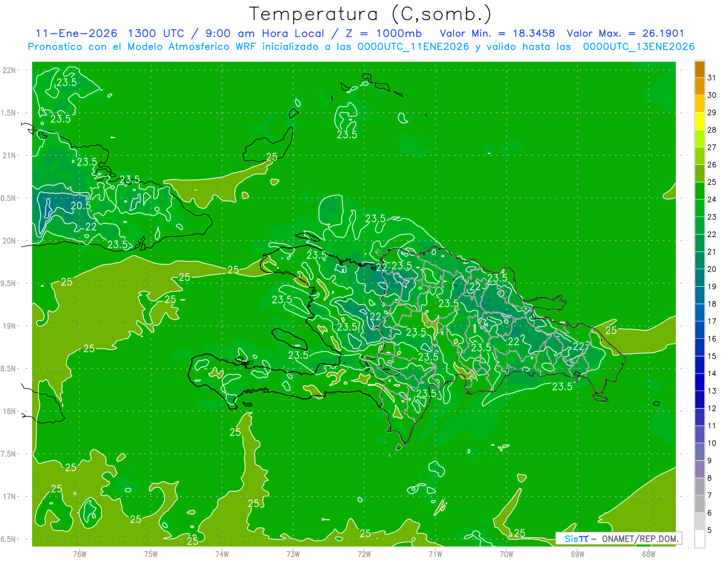
Task: Click the "74W" longitude label
Action: tap(222, 554)
